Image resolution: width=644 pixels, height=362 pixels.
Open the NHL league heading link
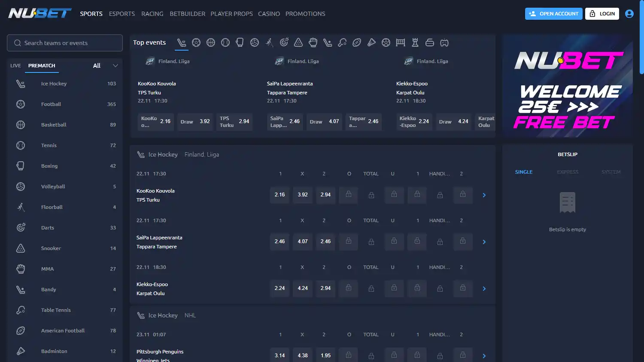[190, 315]
